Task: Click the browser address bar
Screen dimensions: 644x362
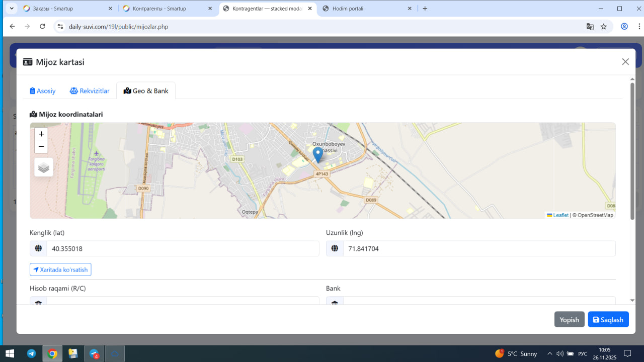Action: 322,27
